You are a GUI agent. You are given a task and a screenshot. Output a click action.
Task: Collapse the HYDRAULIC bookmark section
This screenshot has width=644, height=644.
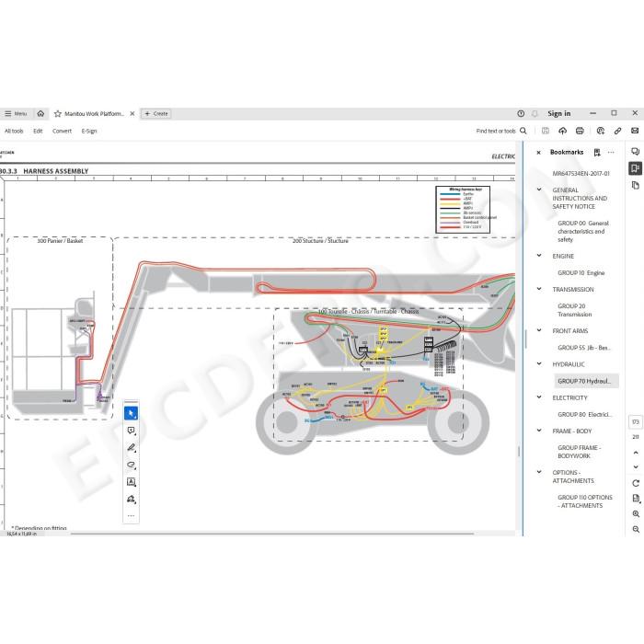coord(539,364)
